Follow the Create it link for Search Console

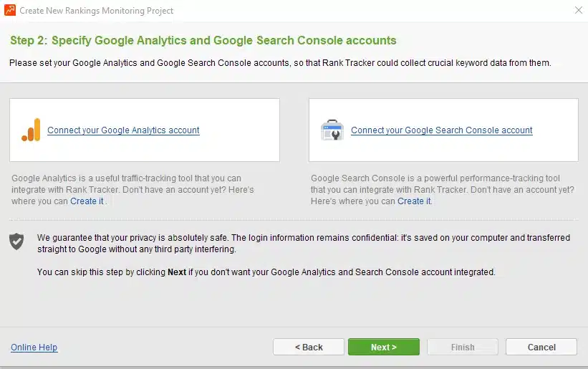click(x=414, y=201)
